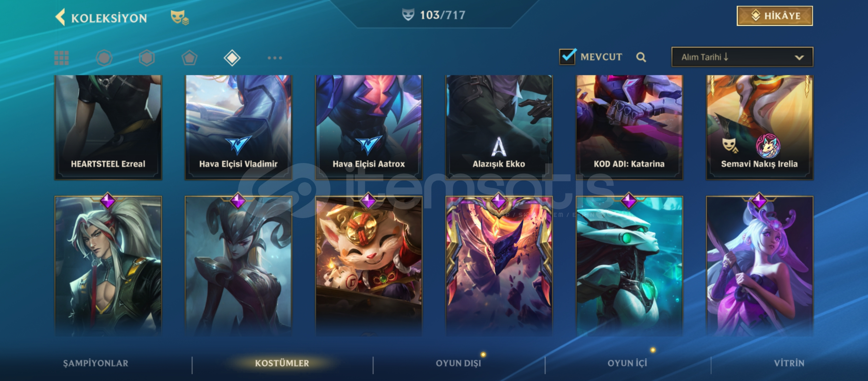Open the Semavi Nakış Irelia skin card
The image size is (868, 381).
coord(760,127)
